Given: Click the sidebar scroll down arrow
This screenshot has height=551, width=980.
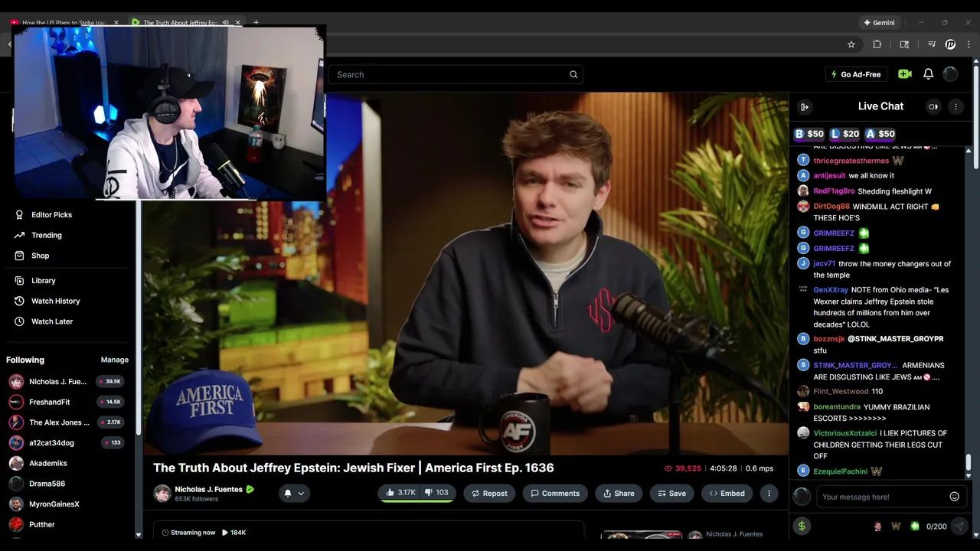Looking at the screenshot, I should tap(139, 534).
